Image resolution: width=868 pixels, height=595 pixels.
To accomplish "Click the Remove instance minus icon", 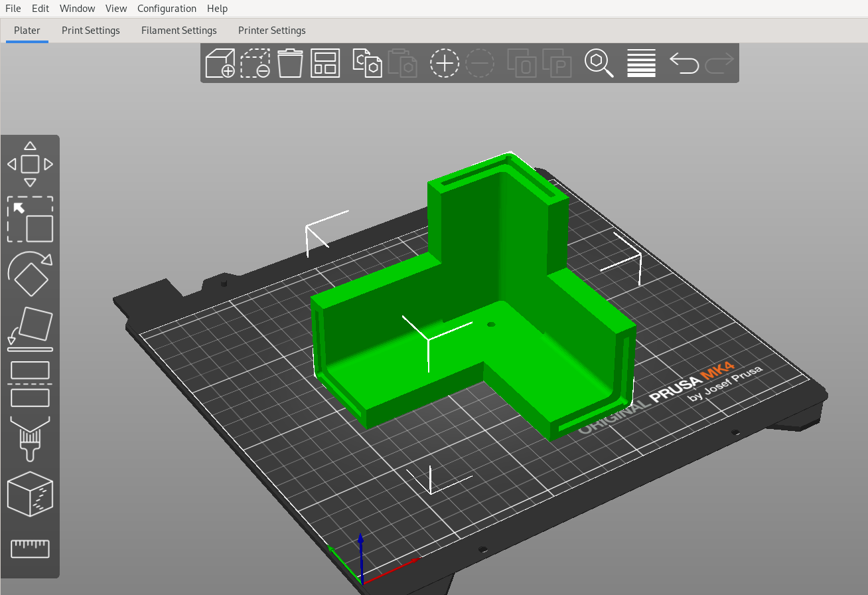I will [480, 63].
